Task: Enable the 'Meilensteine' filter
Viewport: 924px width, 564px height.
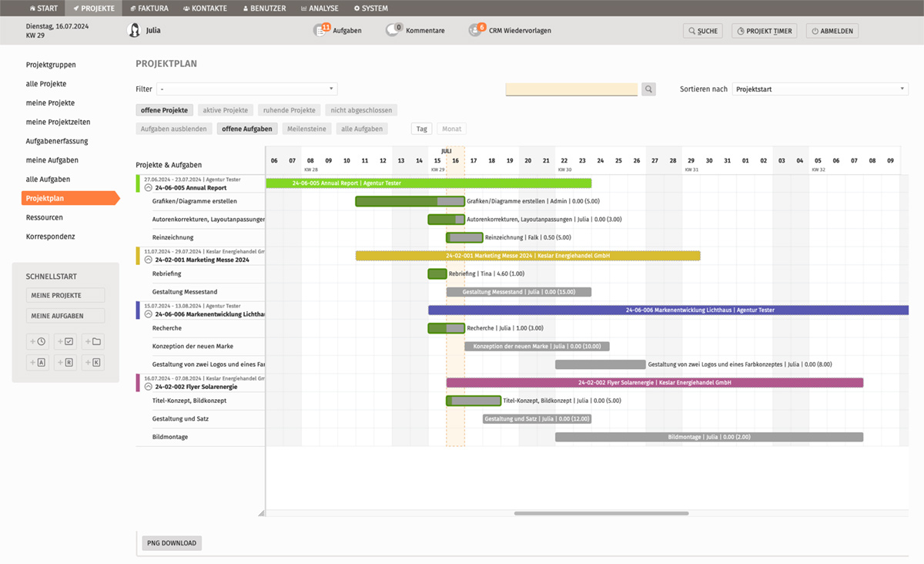Action: pos(306,128)
